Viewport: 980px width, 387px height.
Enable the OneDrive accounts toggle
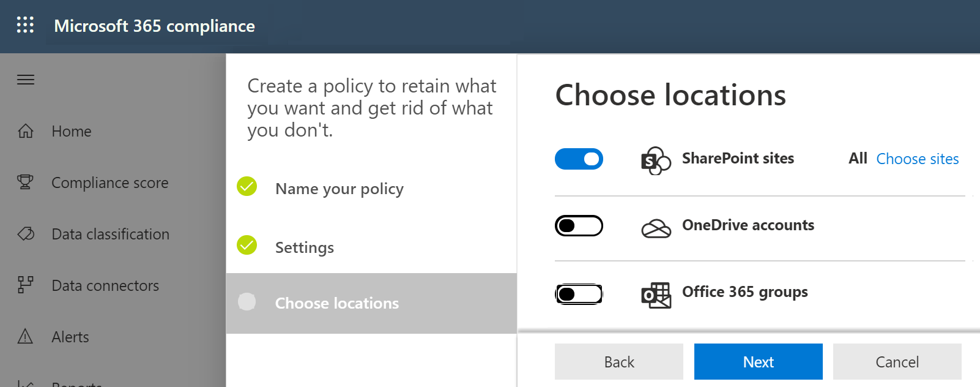pyautogui.click(x=579, y=225)
